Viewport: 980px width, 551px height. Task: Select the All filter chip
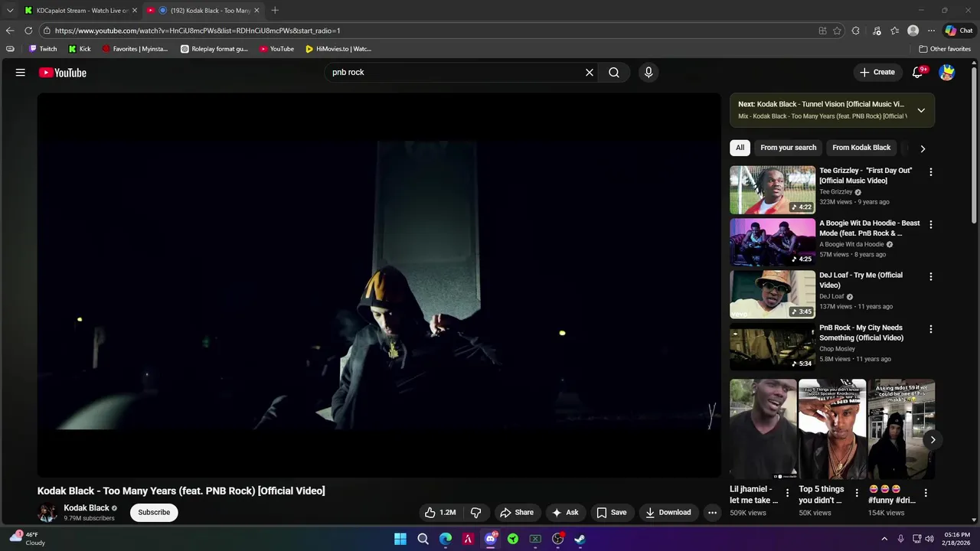(740, 148)
